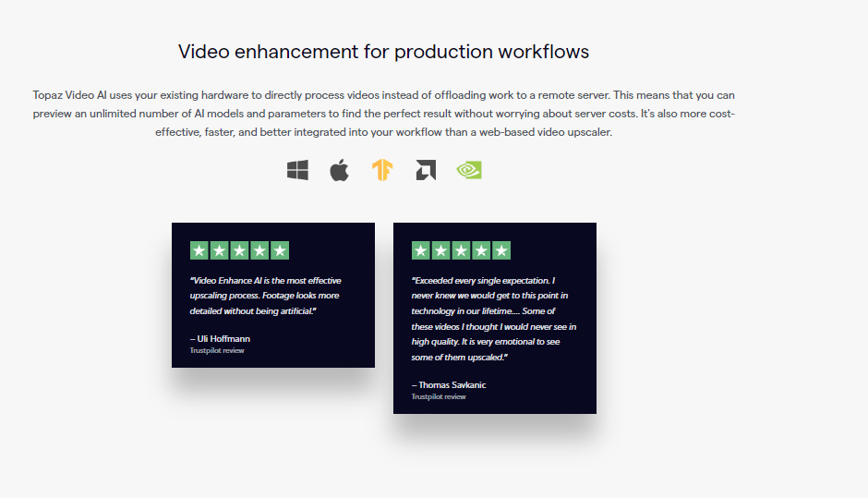This screenshot has height=498, width=868.
Task: Click the name '– Thomas Savkanic'
Action: [449, 384]
